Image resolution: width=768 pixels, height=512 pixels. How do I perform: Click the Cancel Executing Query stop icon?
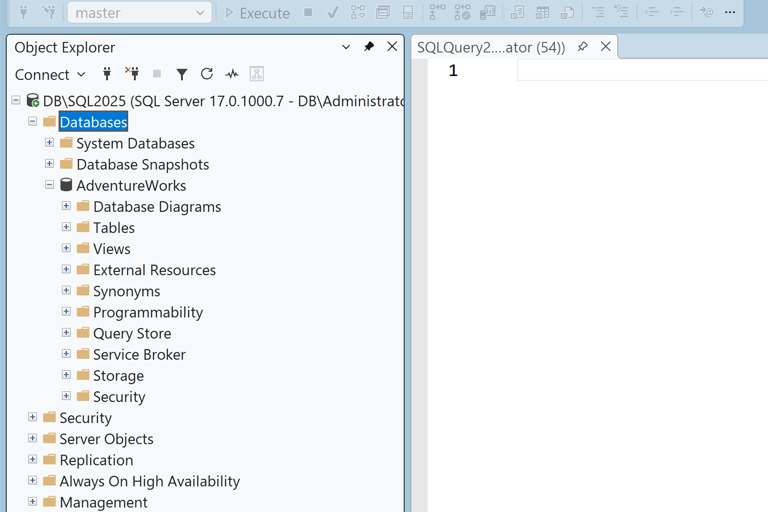coord(308,12)
